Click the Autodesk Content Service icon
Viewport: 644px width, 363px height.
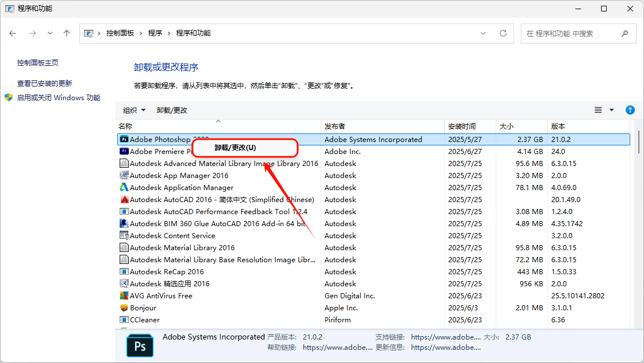[124, 235]
